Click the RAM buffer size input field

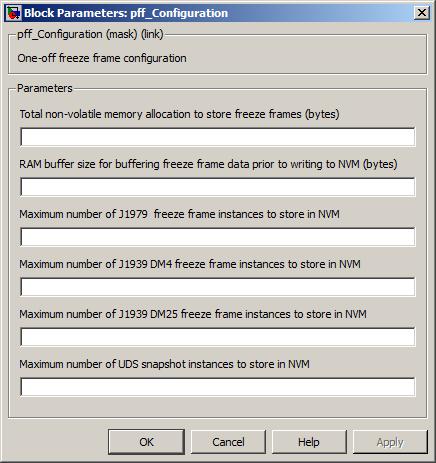pos(218,187)
